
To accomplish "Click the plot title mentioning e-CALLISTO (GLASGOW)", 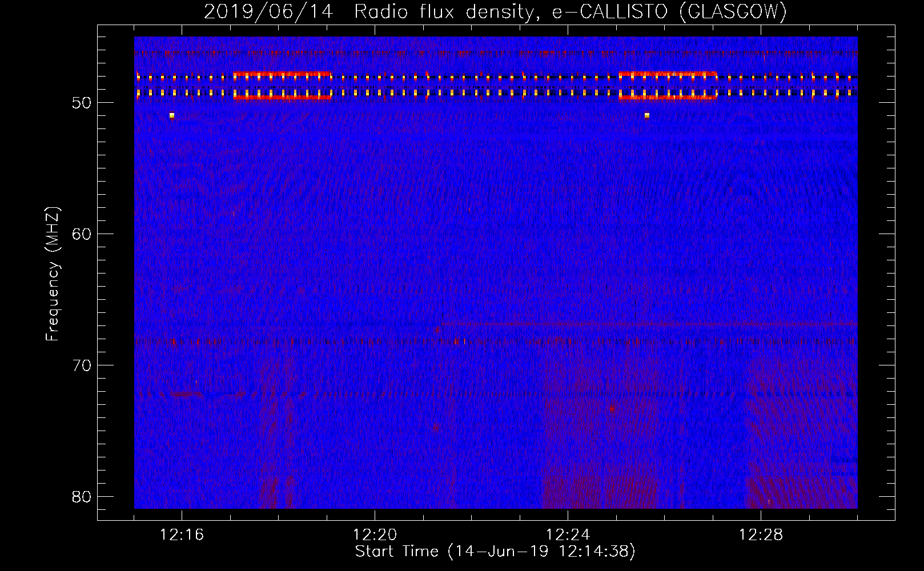I will [x=495, y=11].
